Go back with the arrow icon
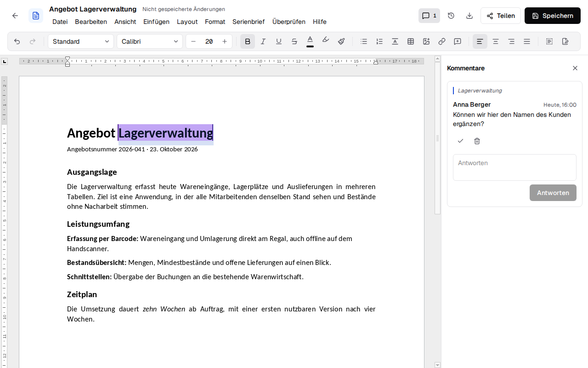 coord(15,16)
